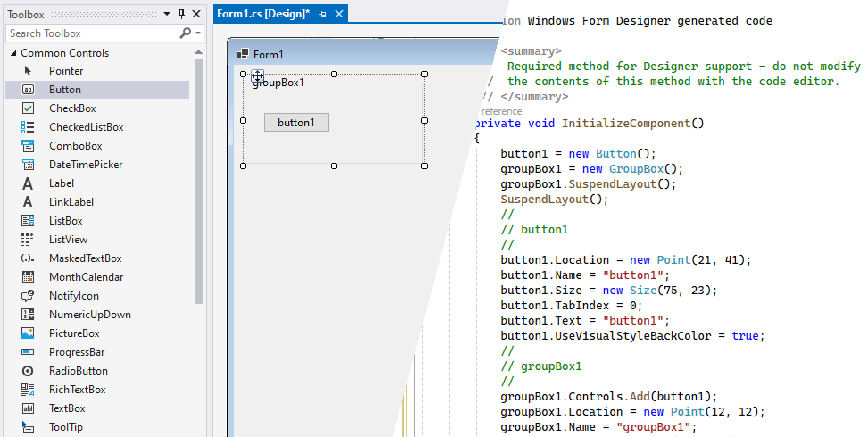The height and width of the screenshot is (437, 868).
Task: Select the ToolTip control
Action: point(66,427)
